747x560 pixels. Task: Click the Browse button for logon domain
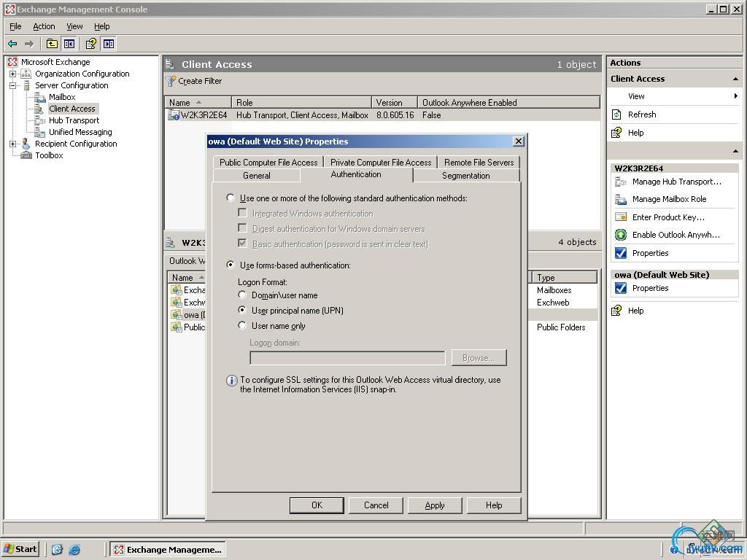(x=479, y=357)
